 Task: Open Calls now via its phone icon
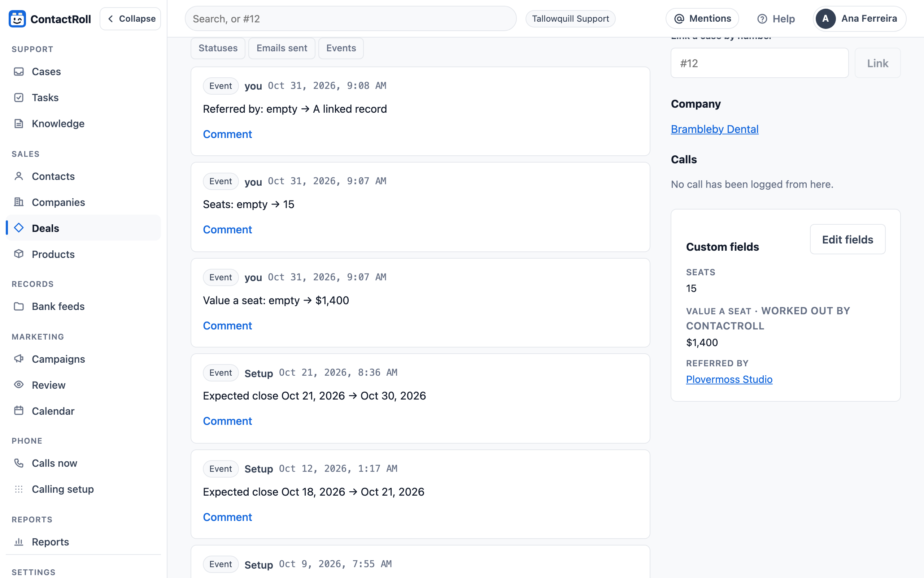tap(19, 463)
